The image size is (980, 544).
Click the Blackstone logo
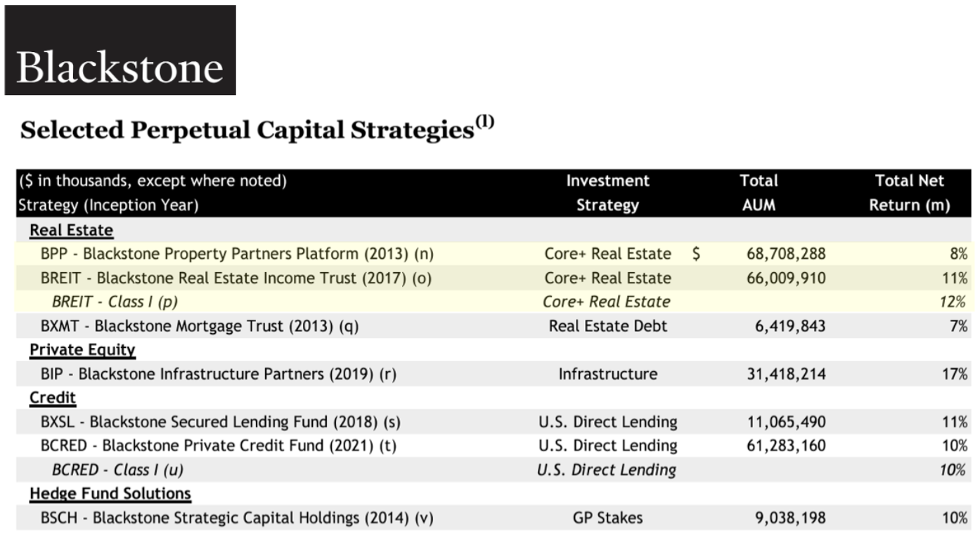120,50
